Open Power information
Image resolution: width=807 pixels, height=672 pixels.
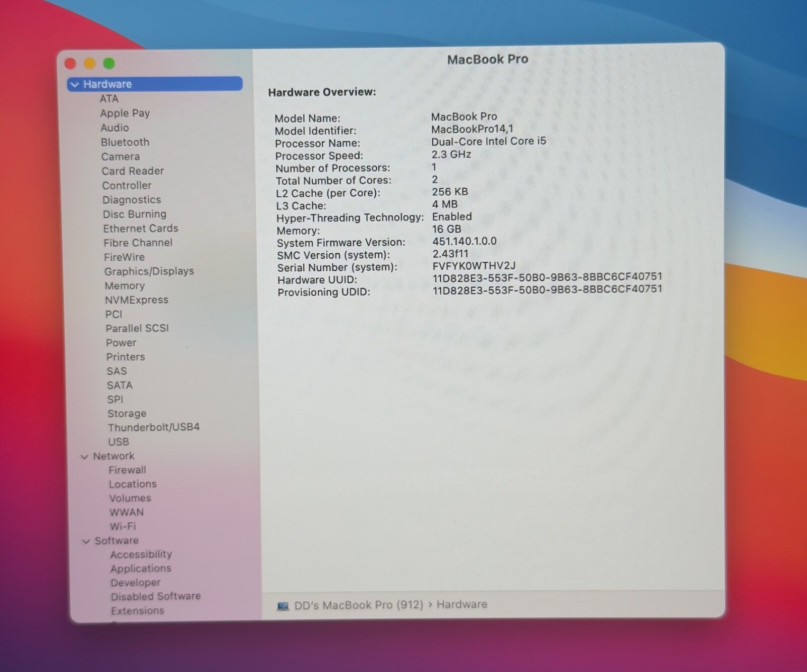pyautogui.click(x=121, y=343)
